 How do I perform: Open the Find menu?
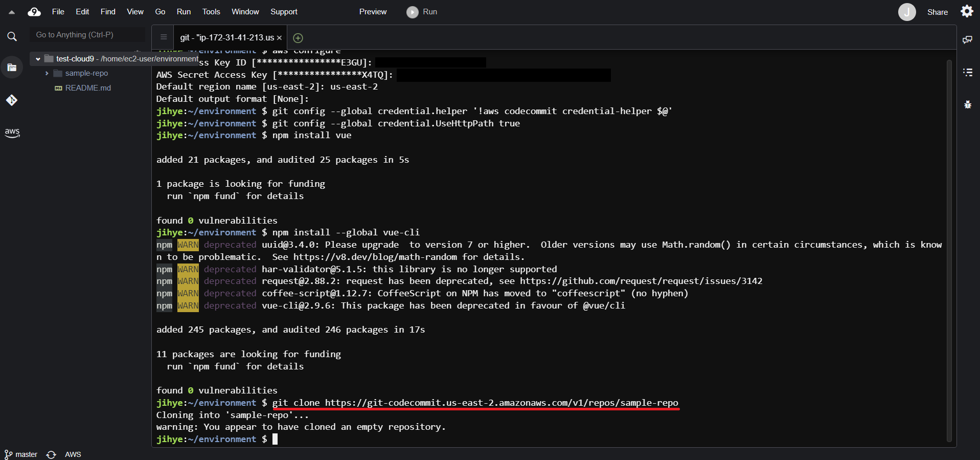(x=108, y=12)
